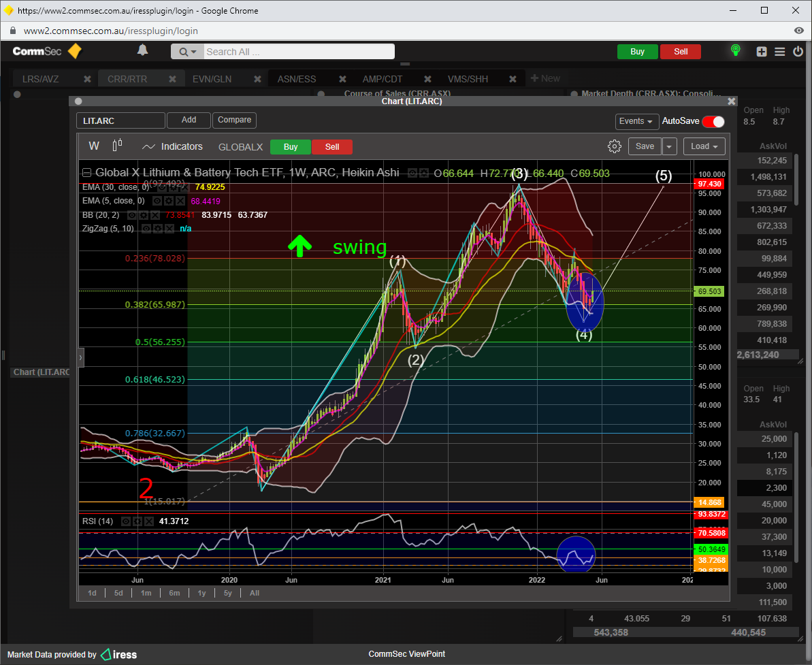Viewport: 812px width, 665px height.
Task: Toggle the AutoSave switch
Action: pyautogui.click(x=713, y=121)
